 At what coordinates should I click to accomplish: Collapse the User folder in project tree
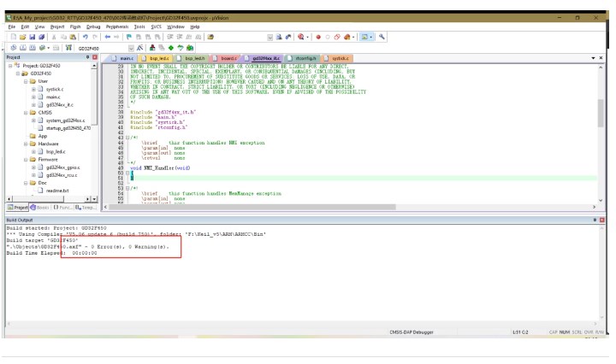tap(26, 81)
